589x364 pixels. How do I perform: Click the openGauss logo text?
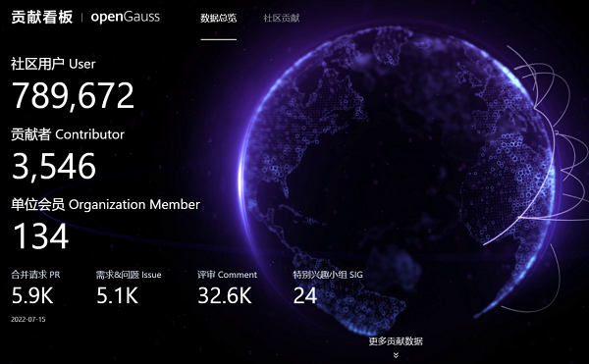coord(126,17)
